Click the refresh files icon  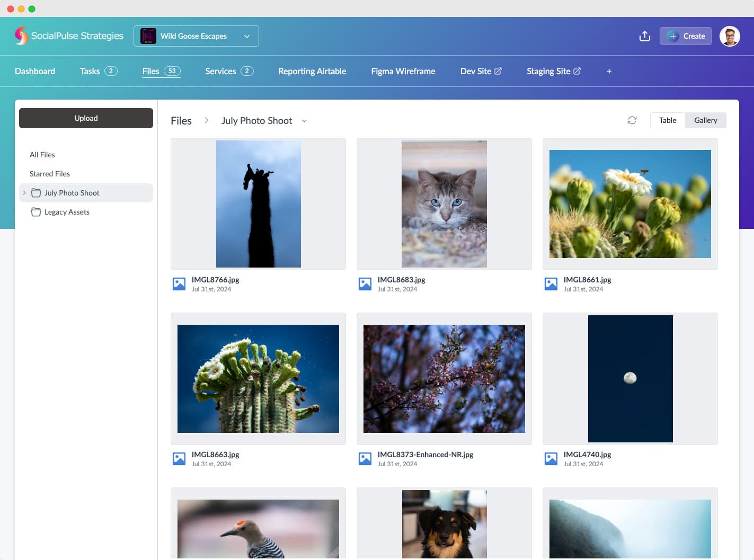tap(632, 120)
